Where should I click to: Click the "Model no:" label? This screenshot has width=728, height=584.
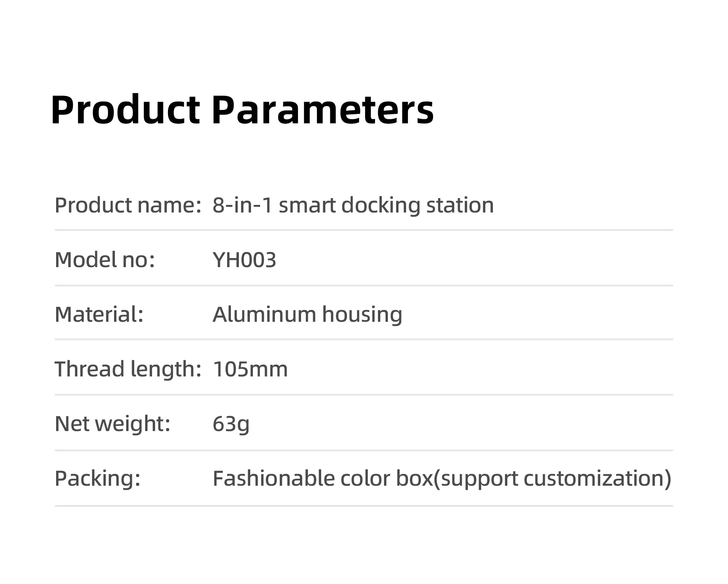[x=105, y=260]
